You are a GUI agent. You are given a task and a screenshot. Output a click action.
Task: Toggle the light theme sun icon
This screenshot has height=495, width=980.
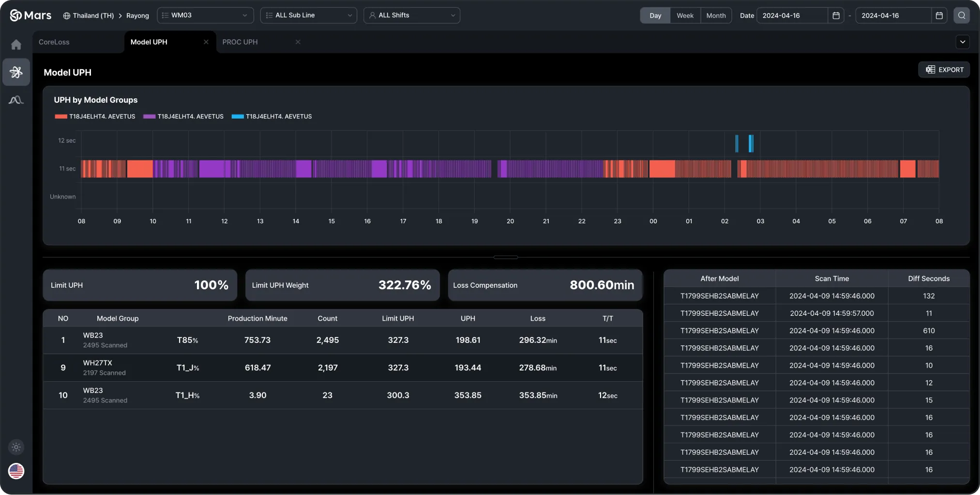16,447
